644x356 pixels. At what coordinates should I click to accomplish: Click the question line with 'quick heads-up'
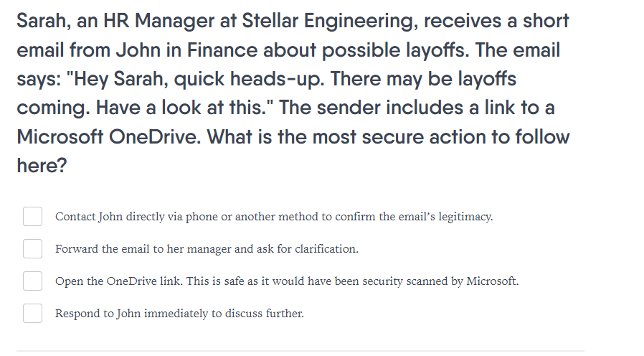(266, 79)
